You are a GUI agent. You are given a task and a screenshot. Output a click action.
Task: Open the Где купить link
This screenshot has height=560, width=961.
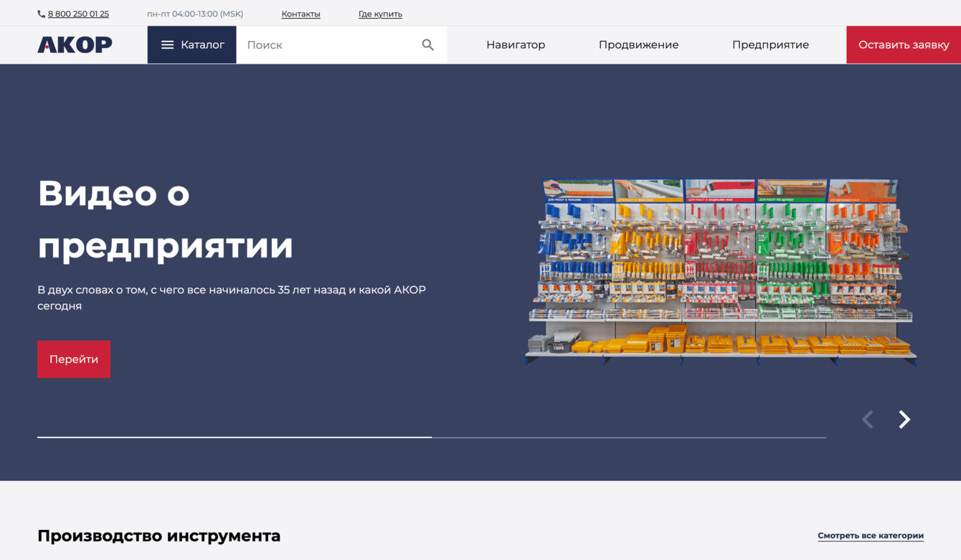pyautogui.click(x=380, y=13)
